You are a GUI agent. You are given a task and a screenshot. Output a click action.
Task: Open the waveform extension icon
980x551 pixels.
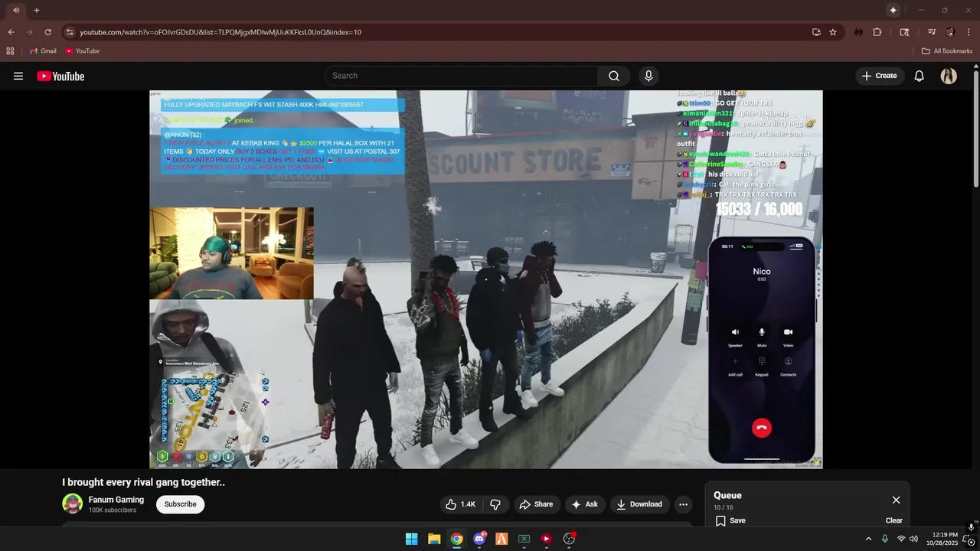coord(859,32)
